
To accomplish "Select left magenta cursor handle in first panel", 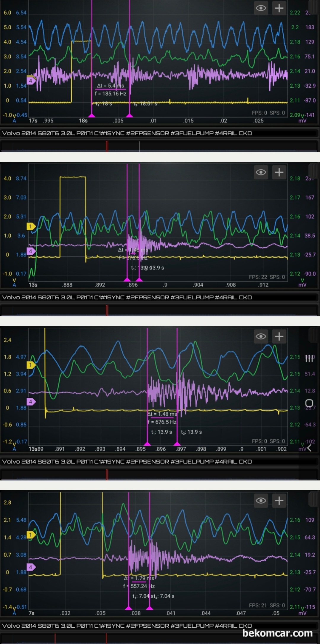I will [x=92, y=115].
